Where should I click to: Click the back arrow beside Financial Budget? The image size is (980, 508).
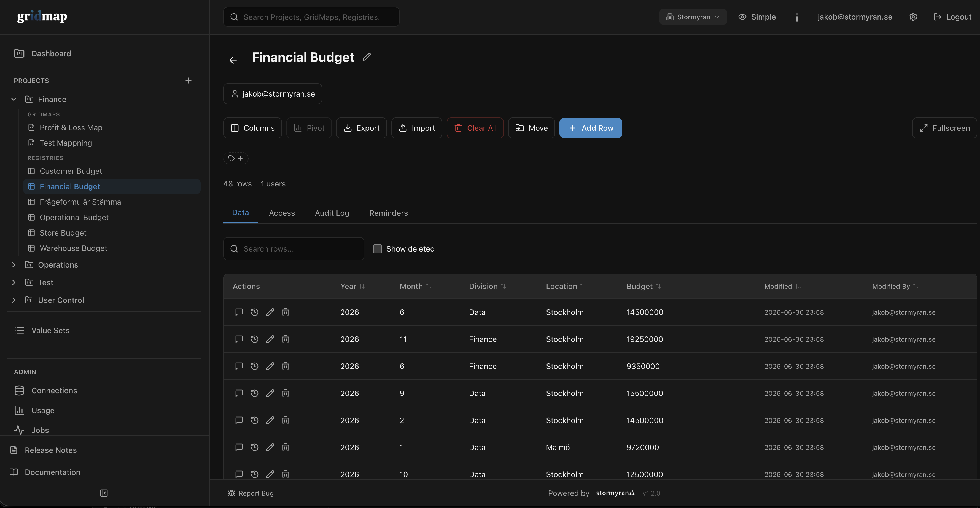pos(233,60)
